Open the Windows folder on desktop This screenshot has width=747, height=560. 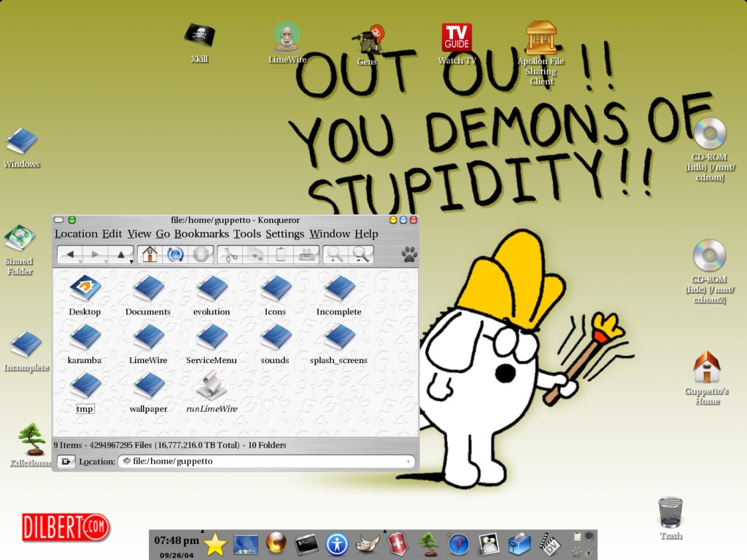tap(21, 148)
